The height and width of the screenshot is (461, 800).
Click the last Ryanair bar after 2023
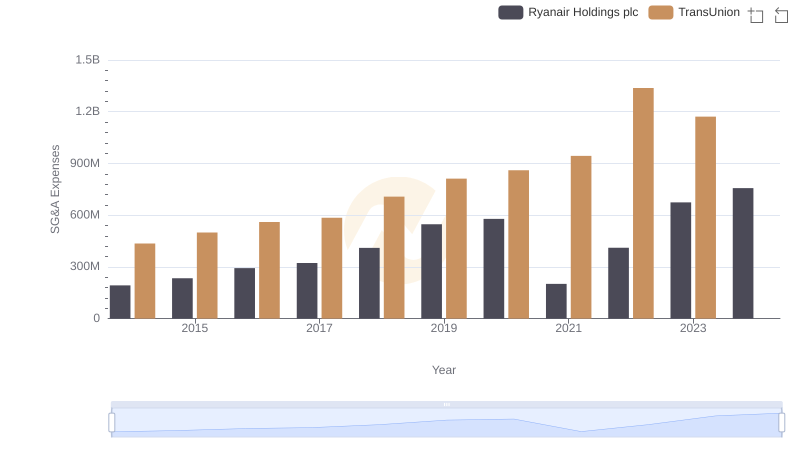point(743,253)
